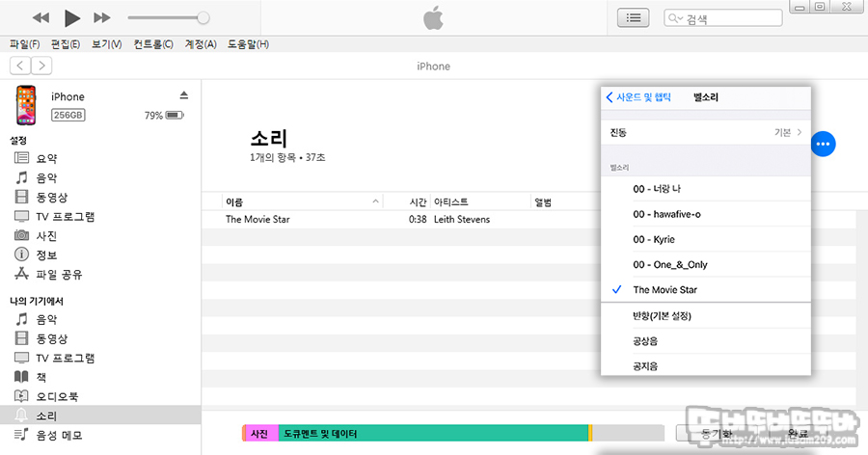The height and width of the screenshot is (455, 868).
Task: Select checked ringtone The Movie Star
Action: (x=706, y=289)
